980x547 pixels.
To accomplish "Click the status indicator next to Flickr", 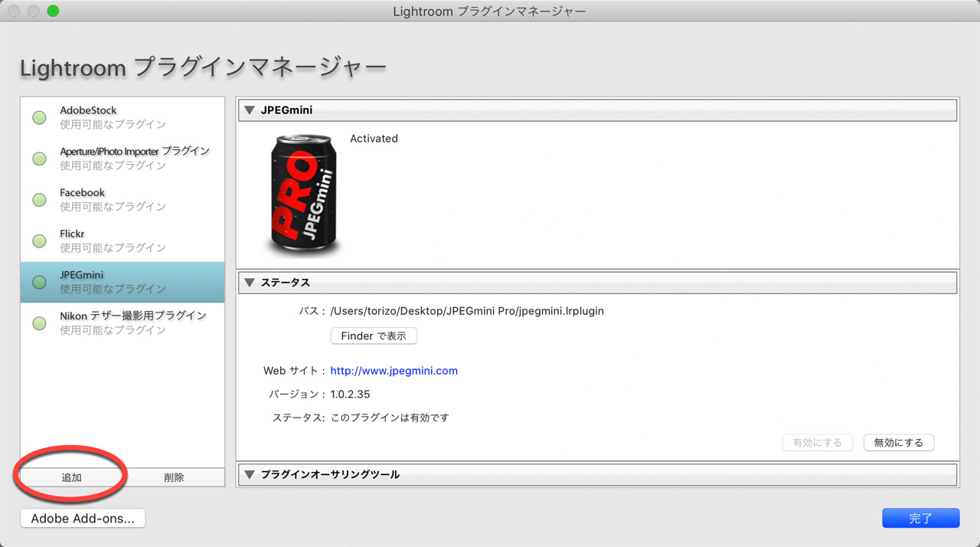I will coord(39,241).
